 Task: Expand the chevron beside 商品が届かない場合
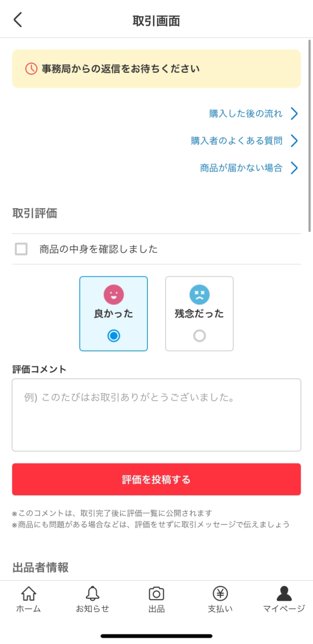pyautogui.click(x=294, y=168)
